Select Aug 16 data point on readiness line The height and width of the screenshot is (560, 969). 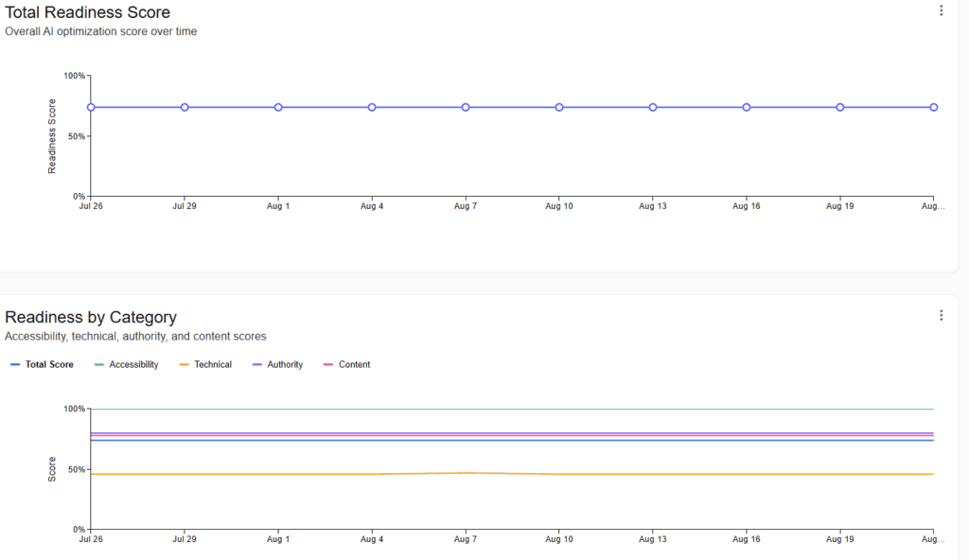(x=747, y=108)
